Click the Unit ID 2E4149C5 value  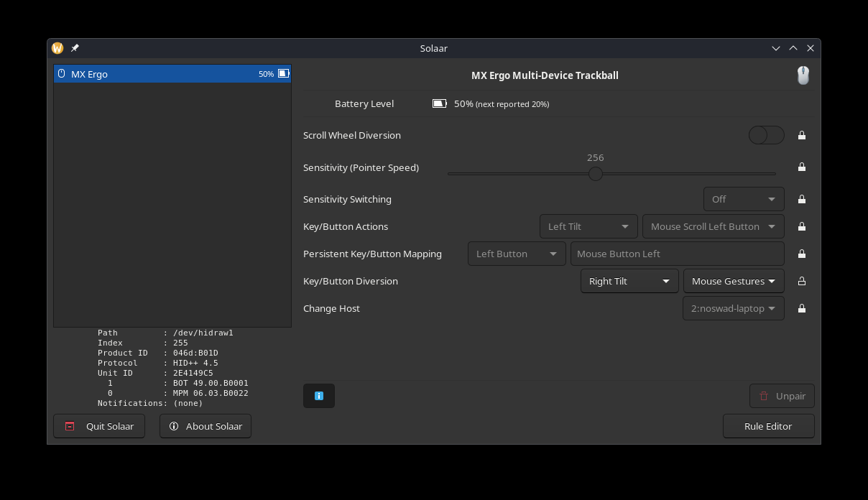pyautogui.click(x=193, y=373)
